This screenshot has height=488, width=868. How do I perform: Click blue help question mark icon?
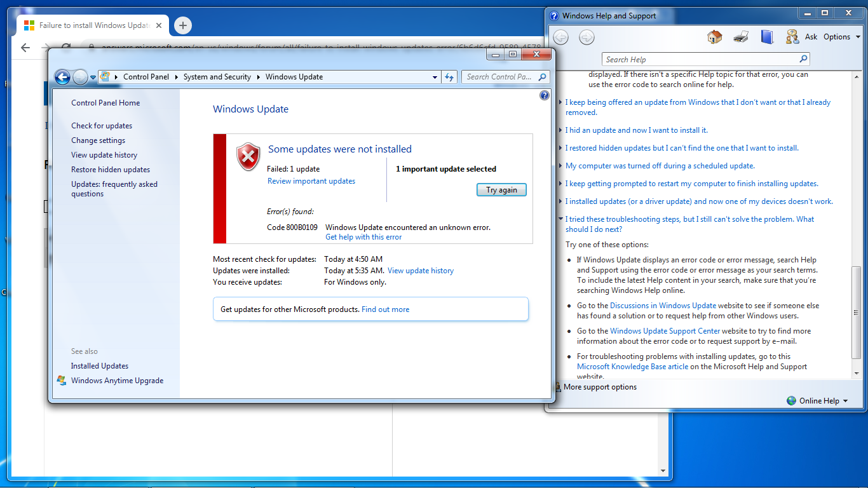(x=544, y=95)
